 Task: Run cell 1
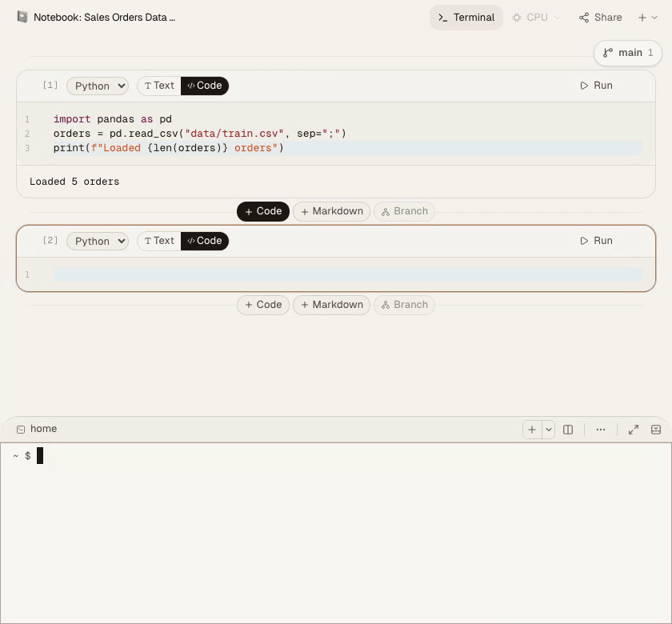(x=596, y=86)
